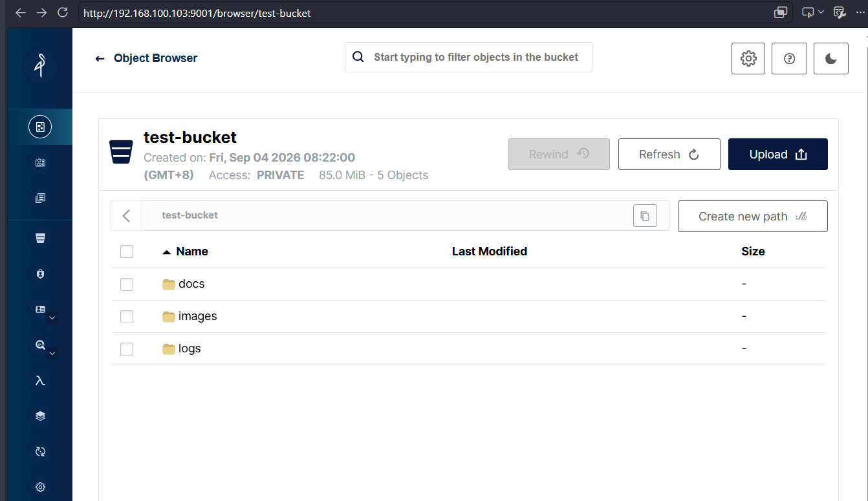The height and width of the screenshot is (501, 868).
Task: Open Settings gear at sidebar bottom
Action: [40, 487]
